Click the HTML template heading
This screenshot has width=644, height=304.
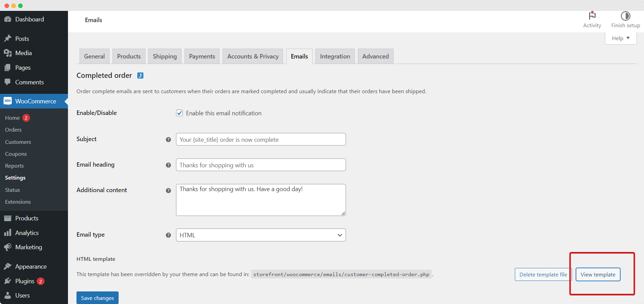click(x=96, y=259)
